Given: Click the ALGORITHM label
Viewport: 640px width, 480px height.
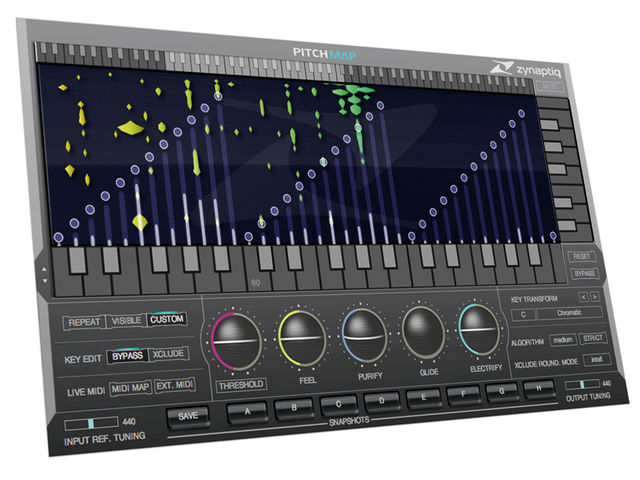Looking at the screenshot, I should pyautogui.click(x=528, y=342).
